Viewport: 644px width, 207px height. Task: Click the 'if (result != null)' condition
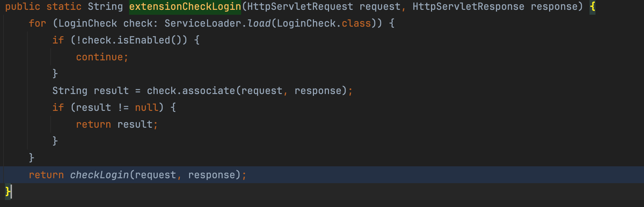[114, 108]
